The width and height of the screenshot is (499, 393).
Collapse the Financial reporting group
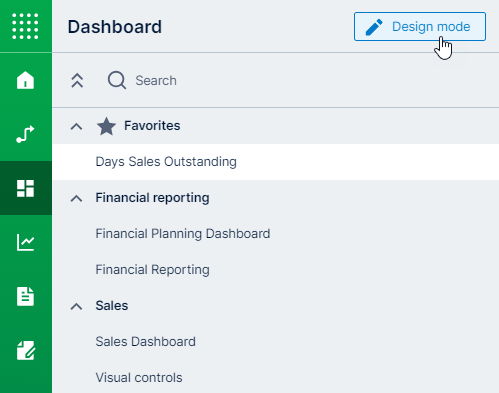point(76,198)
